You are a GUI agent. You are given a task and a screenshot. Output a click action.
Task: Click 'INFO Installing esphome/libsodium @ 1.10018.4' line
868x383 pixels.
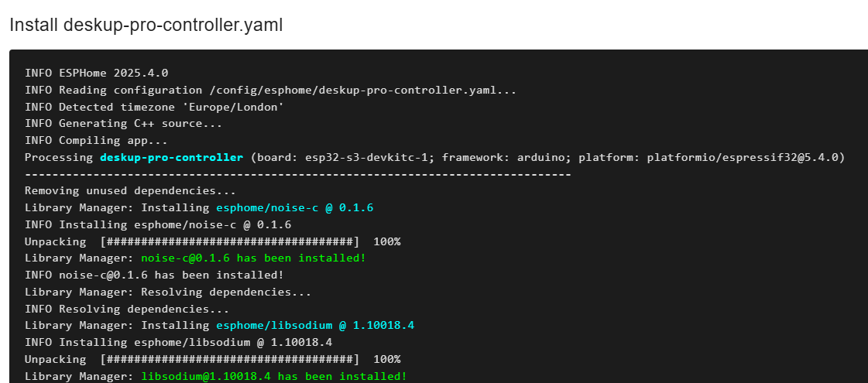178,343
